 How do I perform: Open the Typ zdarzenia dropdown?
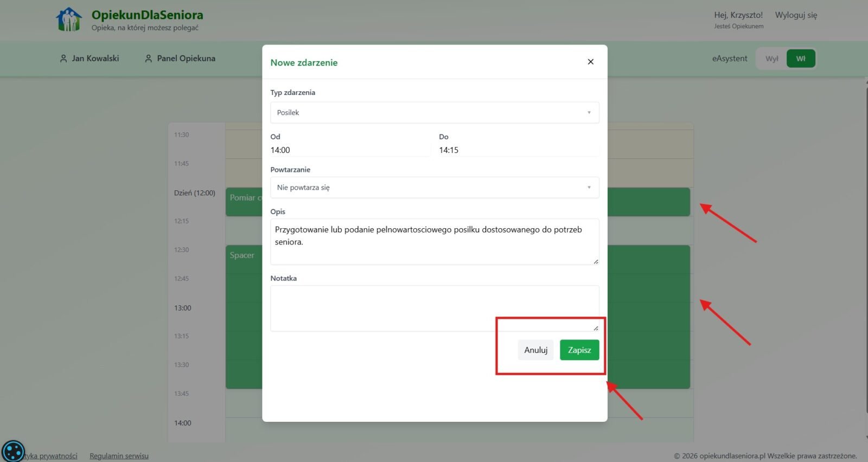pos(434,113)
